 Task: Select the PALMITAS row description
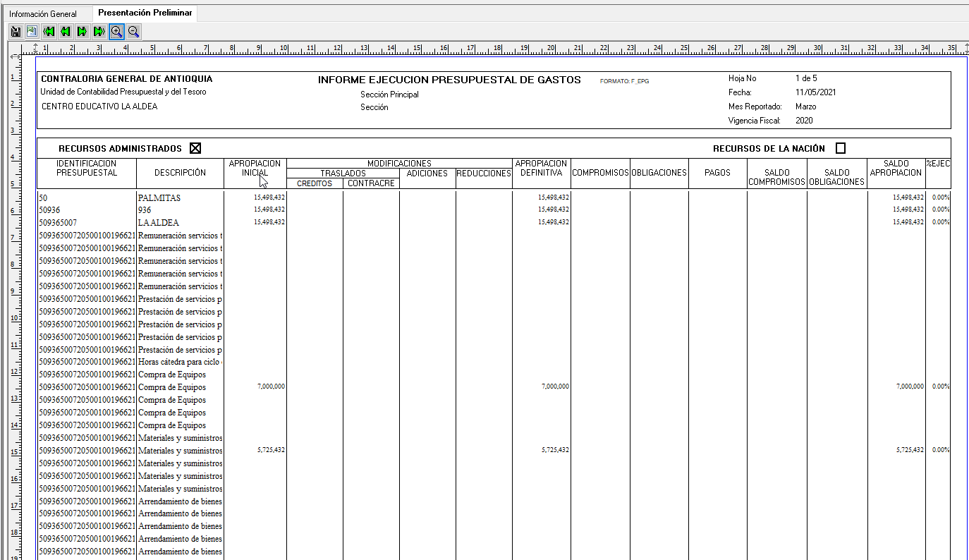coord(159,198)
